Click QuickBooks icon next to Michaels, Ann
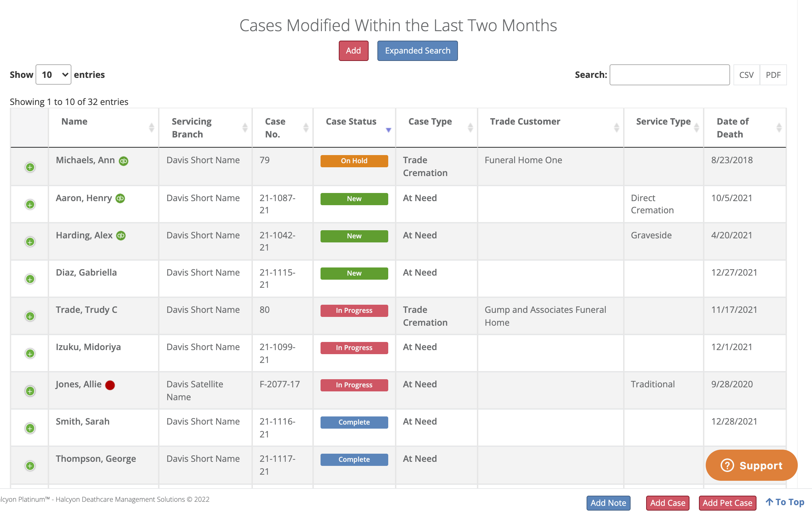 click(x=124, y=161)
